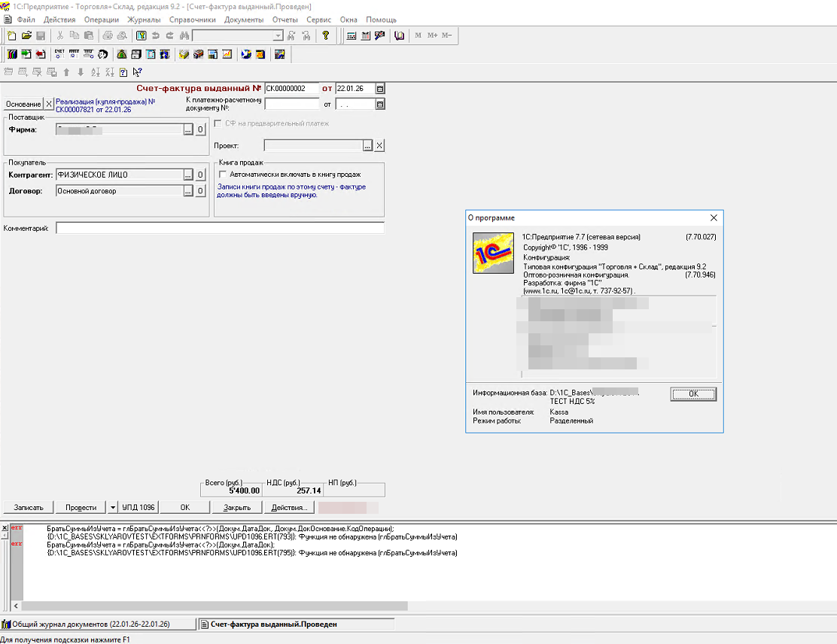Clear the Основание with the X button
This screenshot has height=644, width=837.
tap(49, 104)
